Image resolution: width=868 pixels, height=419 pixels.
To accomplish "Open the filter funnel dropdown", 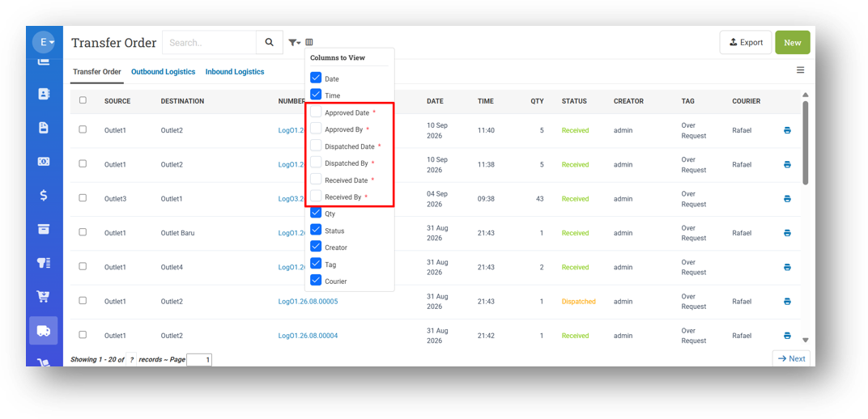I will [295, 43].
